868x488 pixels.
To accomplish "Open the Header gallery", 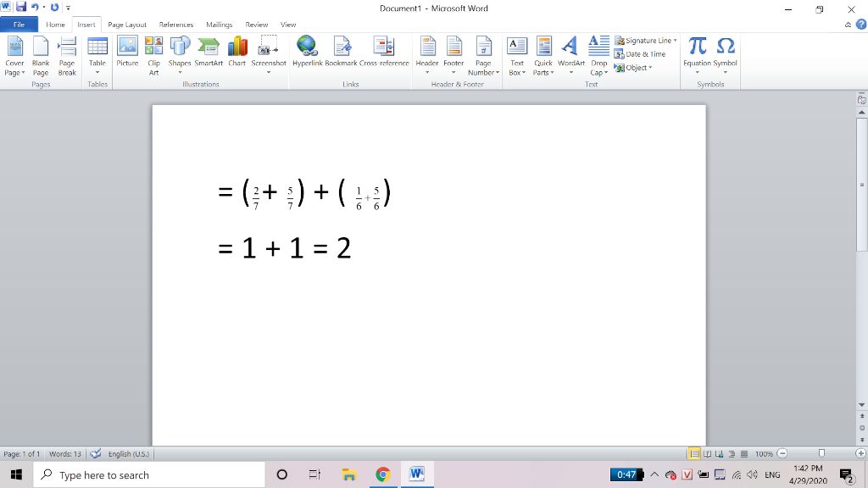I will click(427, 57).
